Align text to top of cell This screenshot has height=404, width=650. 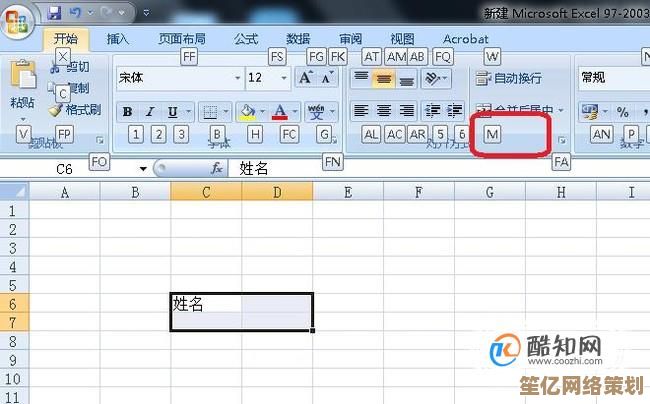(x=361, y=78)
